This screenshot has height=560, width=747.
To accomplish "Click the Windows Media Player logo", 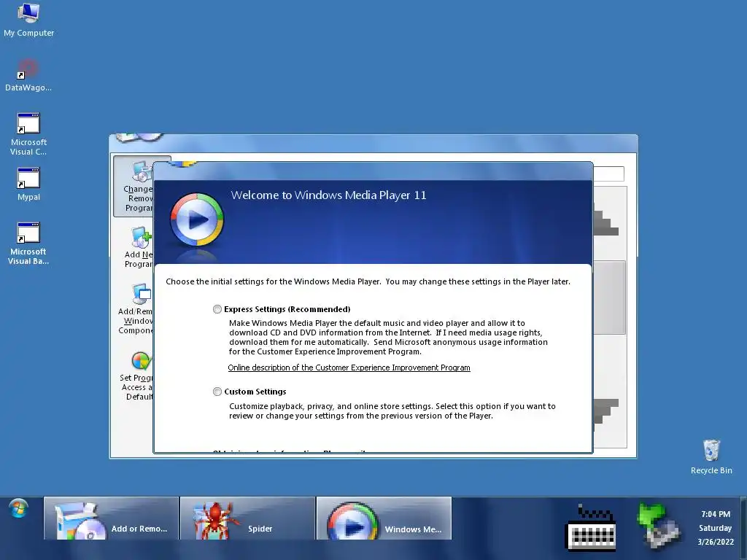I will pyautogui.click(x=197, y=219).
